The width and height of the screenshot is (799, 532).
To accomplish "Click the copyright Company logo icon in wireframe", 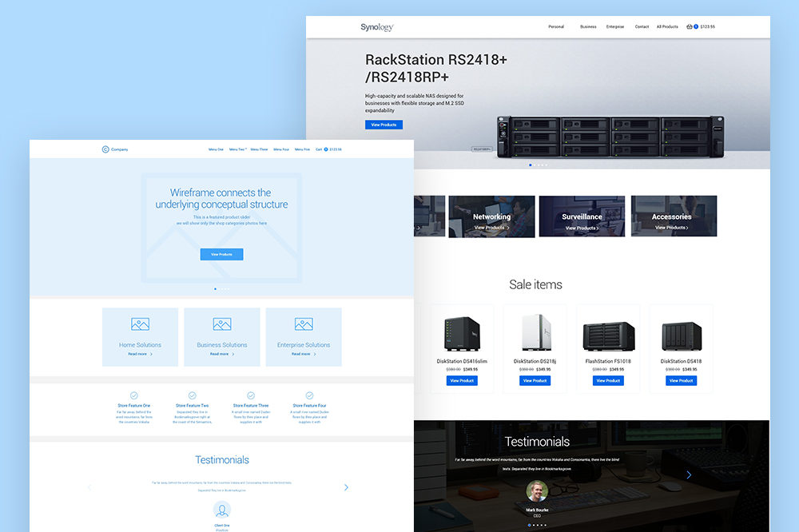I will click(x=105, y=149).
